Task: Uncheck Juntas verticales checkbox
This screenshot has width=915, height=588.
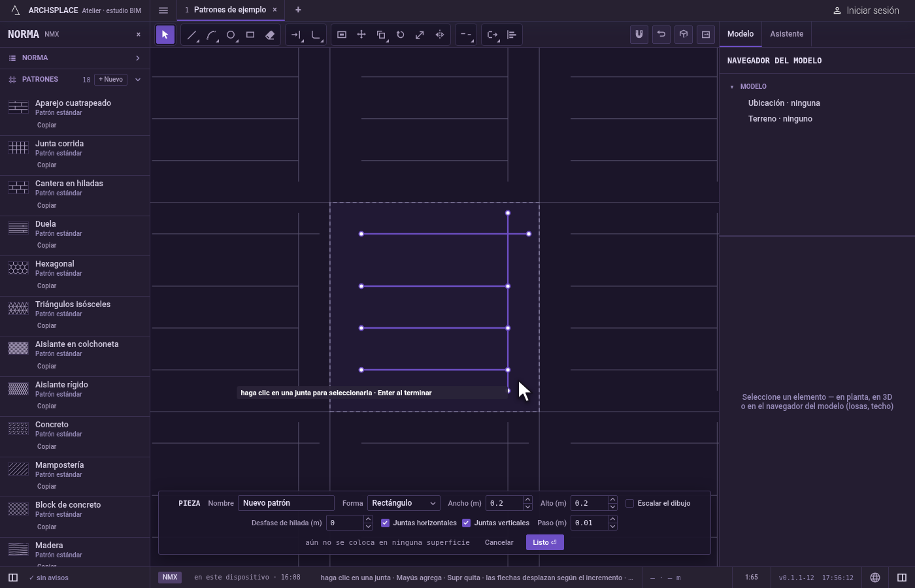Action: [x=466, y=523]
